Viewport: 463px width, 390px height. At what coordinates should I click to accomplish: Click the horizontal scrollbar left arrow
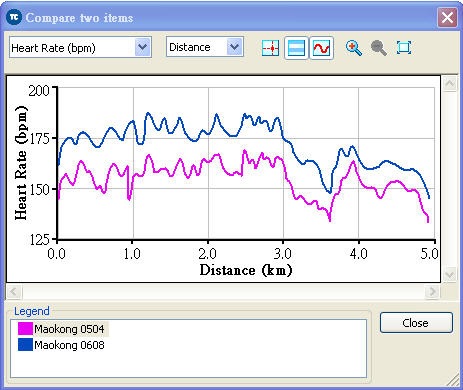coord(14,292)
